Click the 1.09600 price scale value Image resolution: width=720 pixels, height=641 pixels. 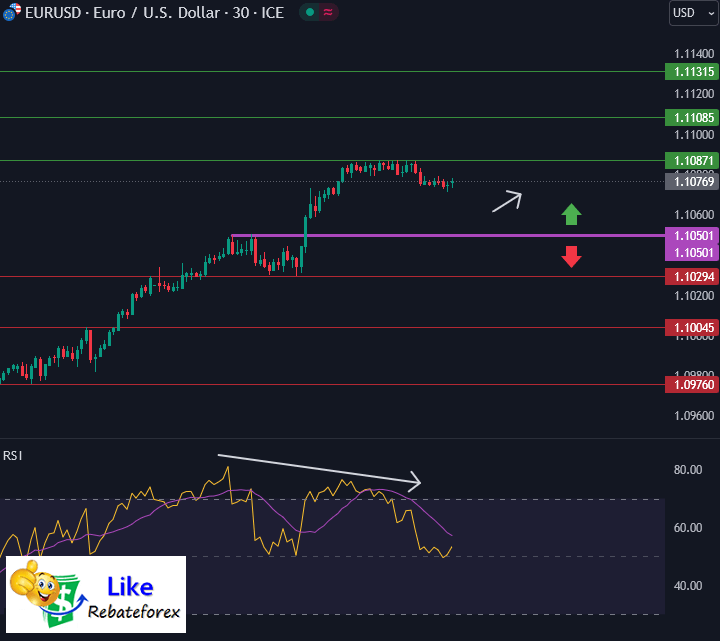694,416
